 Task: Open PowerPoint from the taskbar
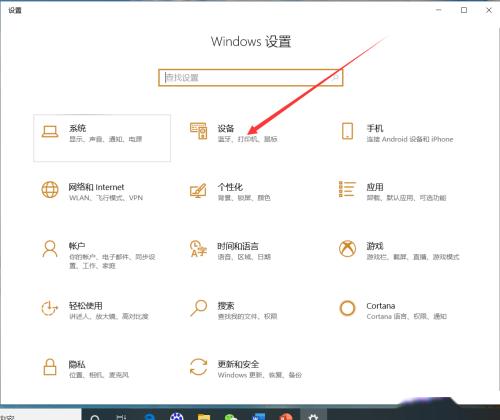click(285, 417)
